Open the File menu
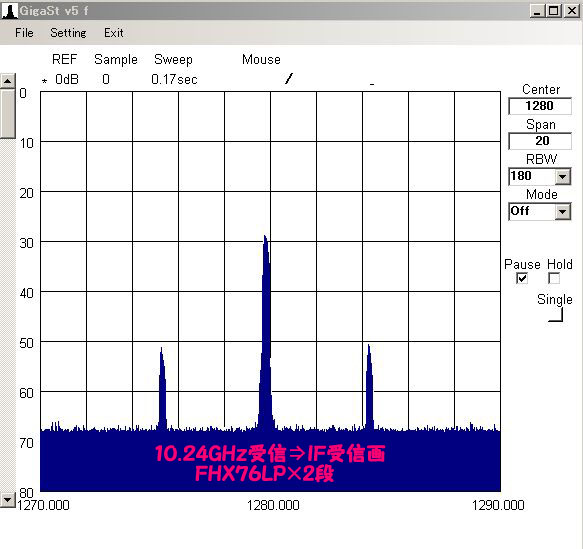The image size is (583, 549). pyautogui.click(x=24, y=33)
